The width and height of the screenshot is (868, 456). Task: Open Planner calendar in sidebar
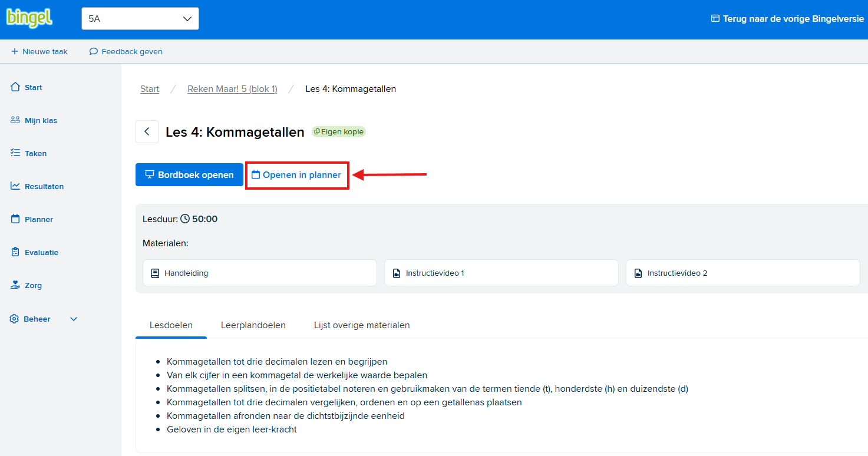pos(16,219)
